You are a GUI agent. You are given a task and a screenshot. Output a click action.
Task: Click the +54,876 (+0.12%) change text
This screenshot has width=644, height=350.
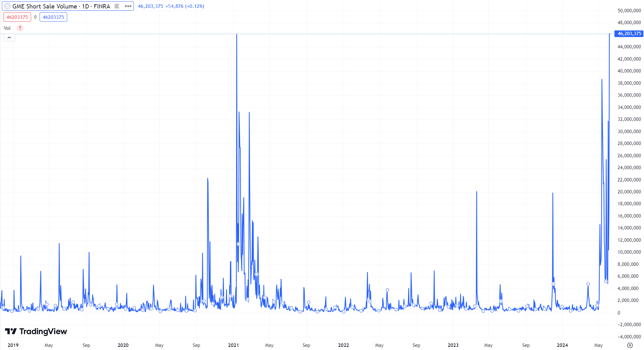click(x=185, y=6)
